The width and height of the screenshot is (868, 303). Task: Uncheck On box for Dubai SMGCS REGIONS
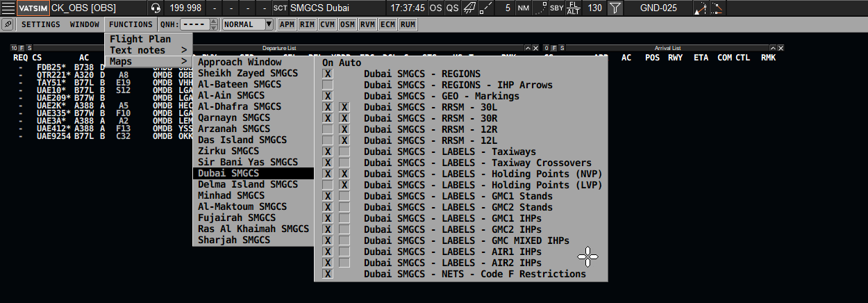[328, 74]
